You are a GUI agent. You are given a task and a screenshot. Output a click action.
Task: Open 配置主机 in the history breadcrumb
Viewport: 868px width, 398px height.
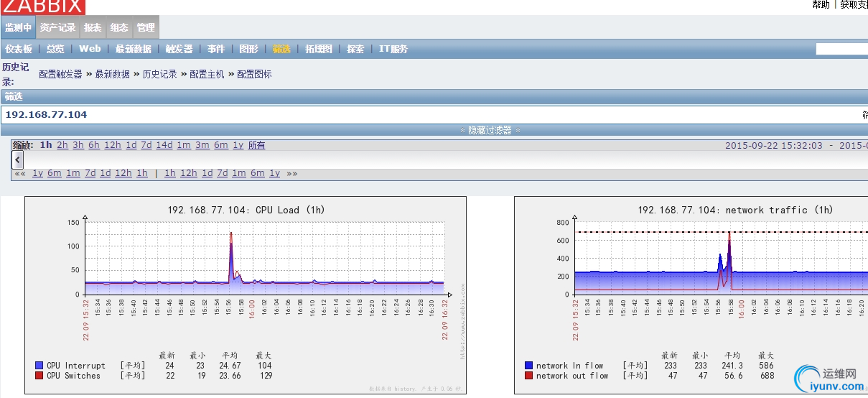coord(207,74)
